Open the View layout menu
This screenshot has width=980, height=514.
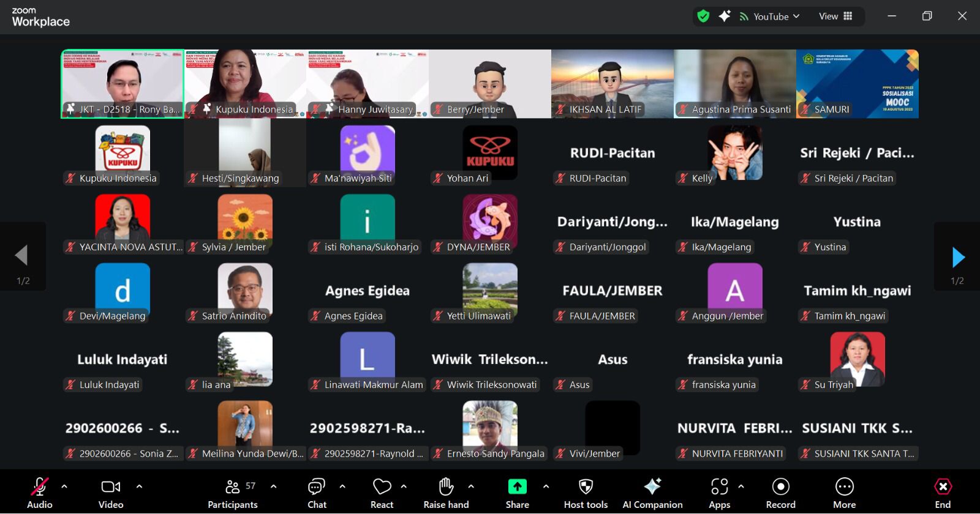pos(835,17)
